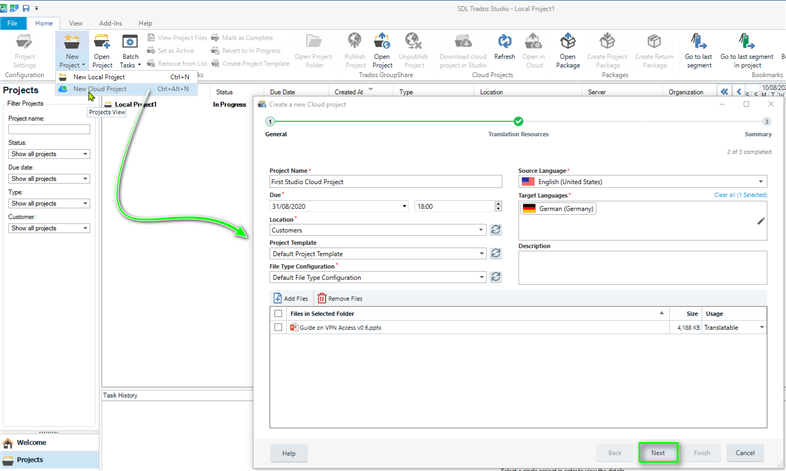
Task: Refresh the Cloud Projects list
Action: (x=504, y=47)
